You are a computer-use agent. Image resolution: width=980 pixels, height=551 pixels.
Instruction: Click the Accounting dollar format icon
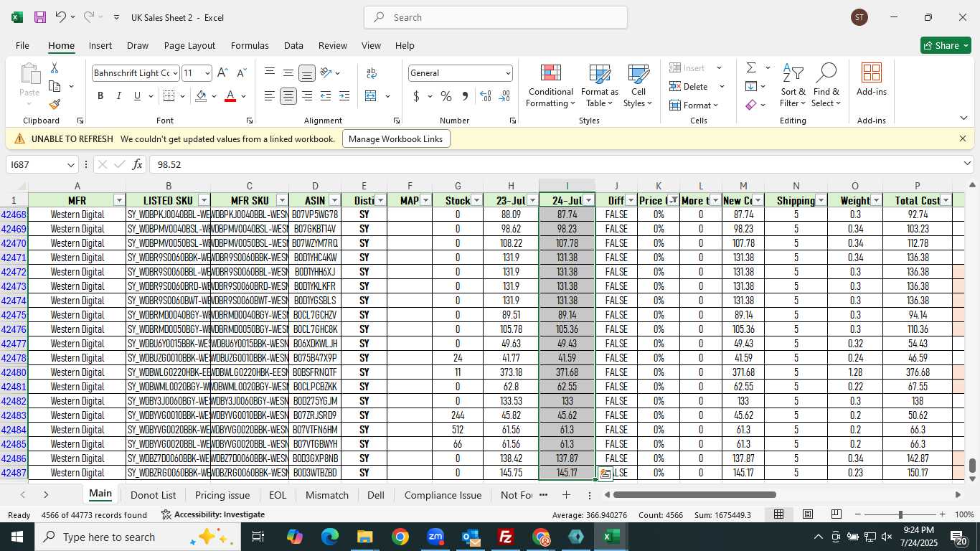click(417, 96)
